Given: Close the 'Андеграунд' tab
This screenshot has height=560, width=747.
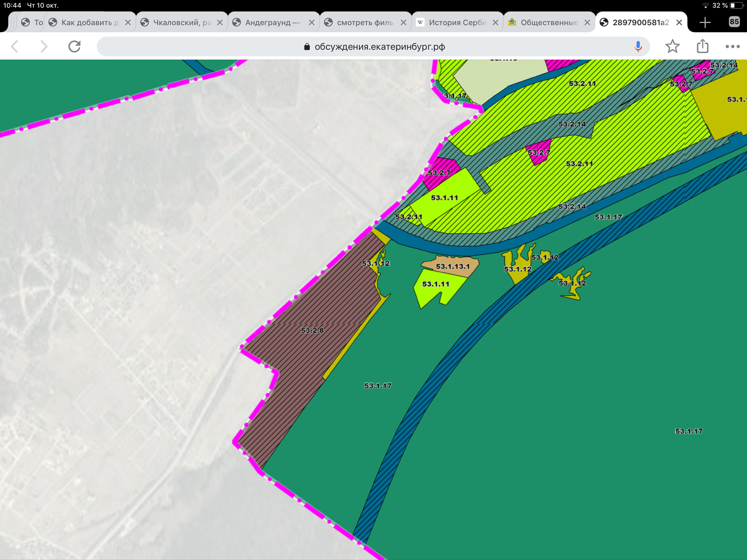Looking at the screenshot, I should 312,23.
